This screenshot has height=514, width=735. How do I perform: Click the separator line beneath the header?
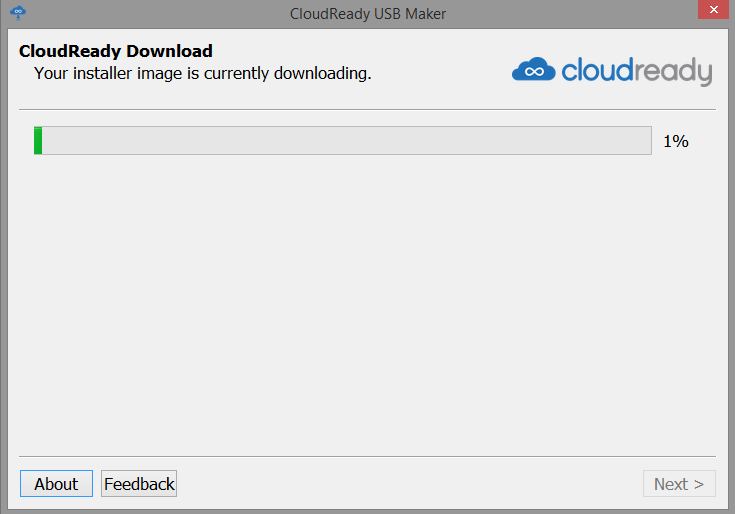(367, 109)
